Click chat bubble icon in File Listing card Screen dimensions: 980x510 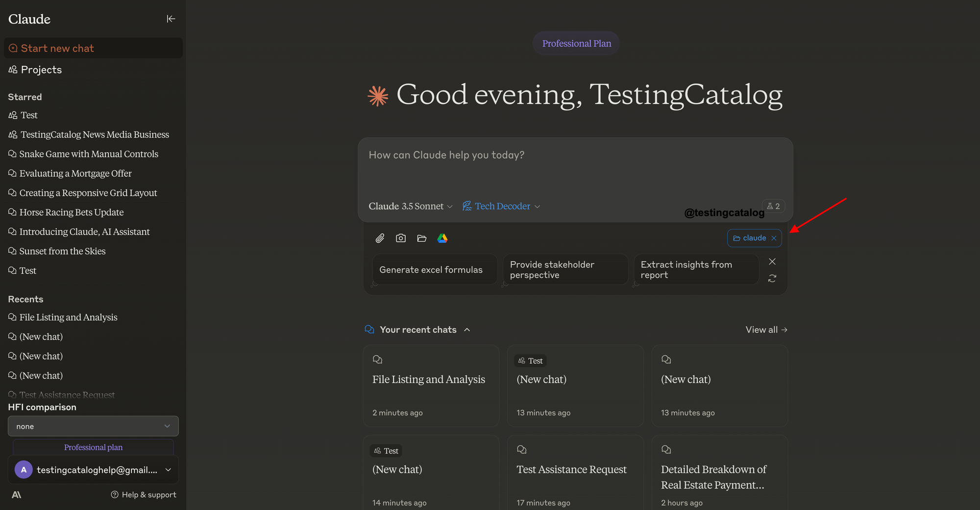click(x=377, y=360)
